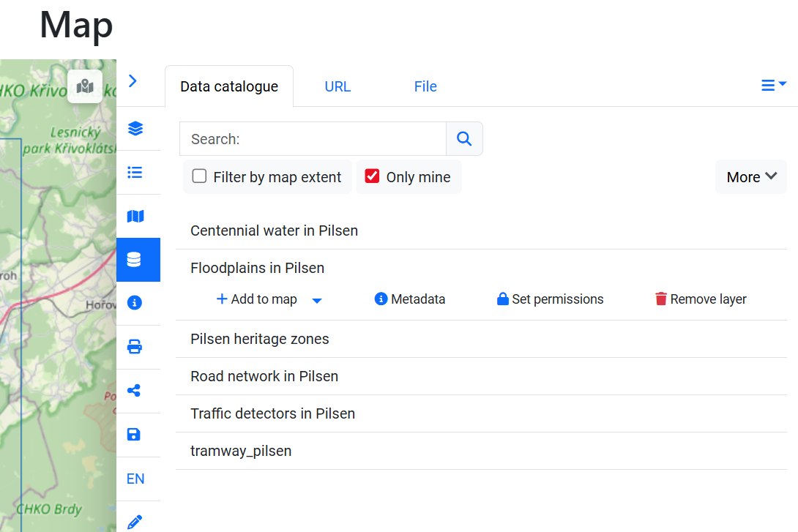798x532 pixels.
Task: Expand the Add to map dropdown arrow
Action: [316, 299]
